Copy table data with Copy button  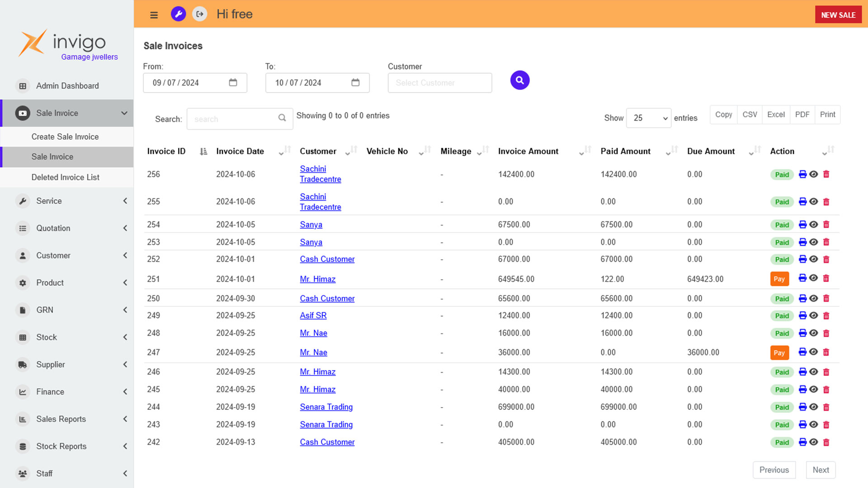tap(723, 114)
